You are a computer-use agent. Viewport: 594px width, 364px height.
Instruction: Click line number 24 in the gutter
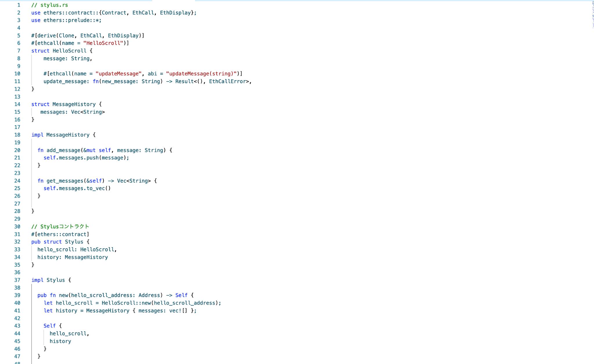(x=17, y=181)
